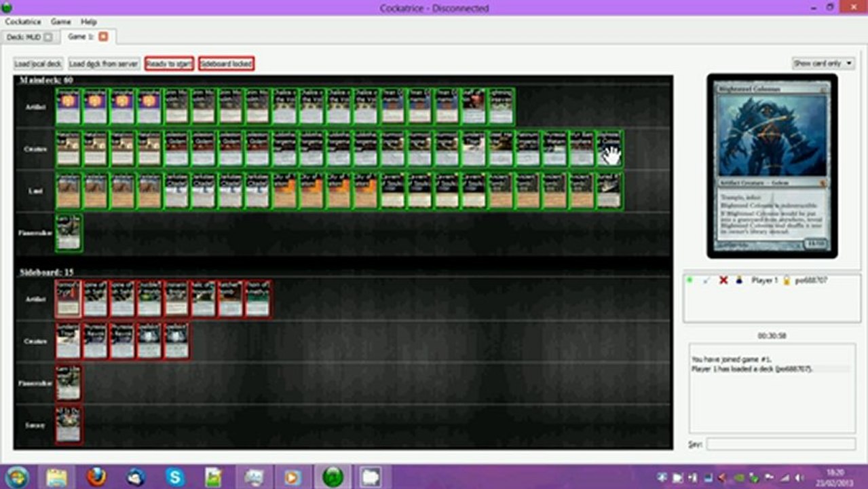Click the game timer 00:30:58

click(x=772, y=336)
